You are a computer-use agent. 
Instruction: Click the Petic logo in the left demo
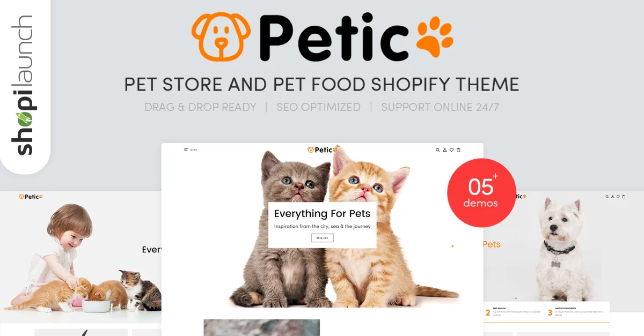point(31,197)
